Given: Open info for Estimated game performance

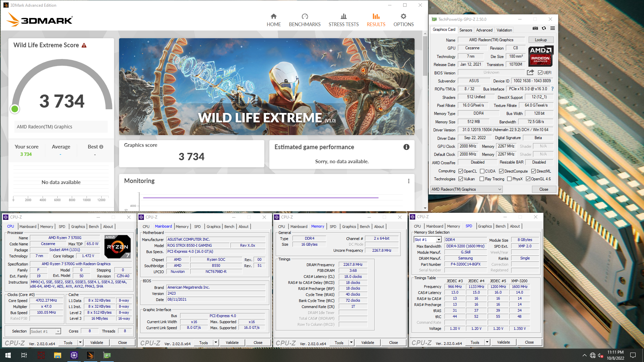Looking at the screenshot, I should (406, 147).
